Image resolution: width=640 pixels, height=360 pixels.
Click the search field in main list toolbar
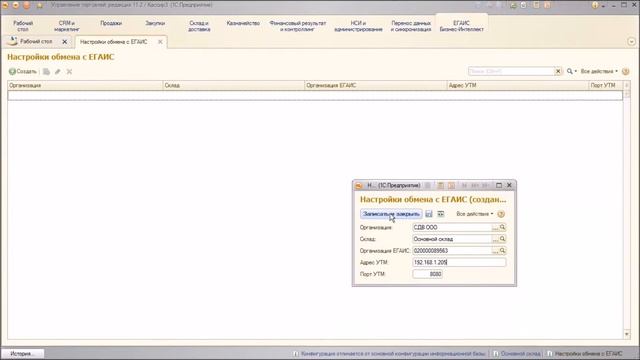(x=511, y=71)
